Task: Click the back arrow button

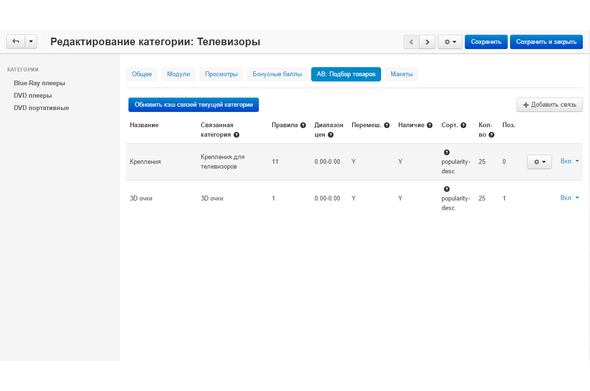Action: [x=15, y=41]
